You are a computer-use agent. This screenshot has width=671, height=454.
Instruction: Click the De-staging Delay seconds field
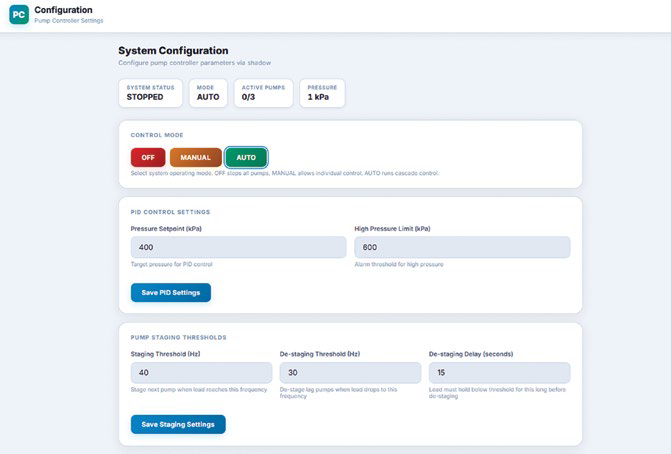(x=499, y=373)
